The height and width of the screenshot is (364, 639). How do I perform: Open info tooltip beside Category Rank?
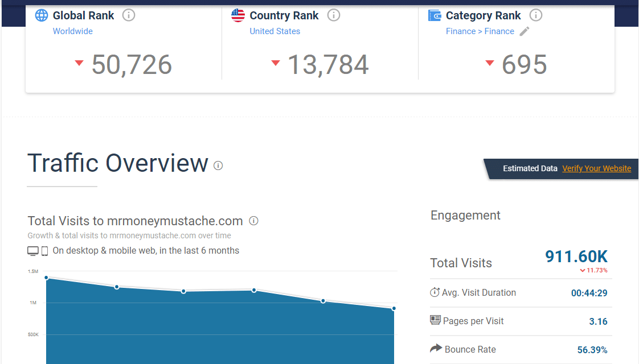click(x=535, y=15)
